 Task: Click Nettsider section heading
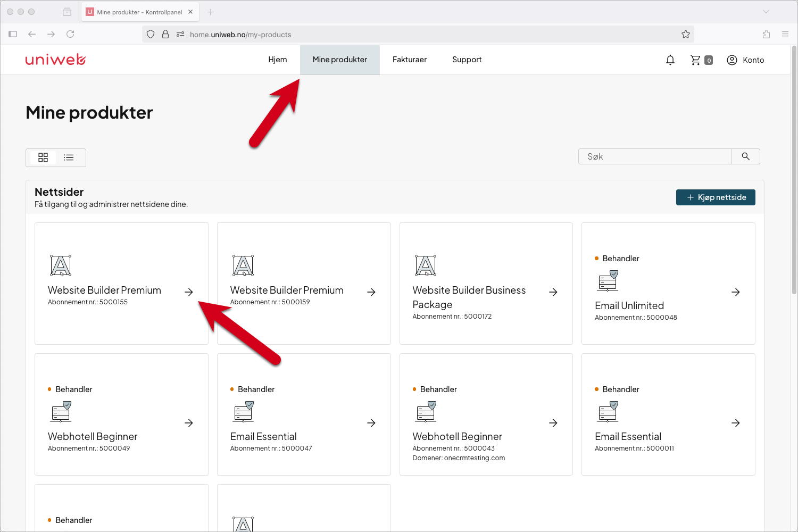pyautogui.click(x=59, y=192)
